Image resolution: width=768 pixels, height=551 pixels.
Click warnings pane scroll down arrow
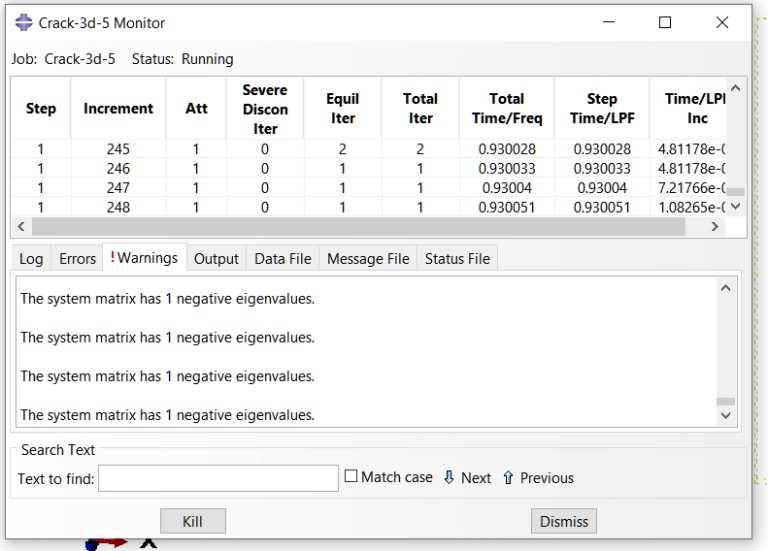click(726, 415)
